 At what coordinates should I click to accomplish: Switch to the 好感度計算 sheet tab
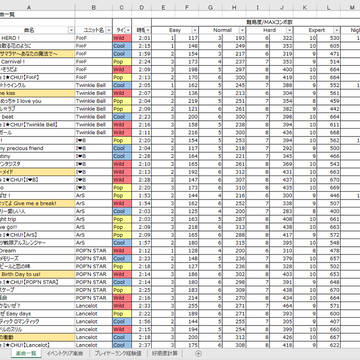pyautogui.click(x=165, y=353)
